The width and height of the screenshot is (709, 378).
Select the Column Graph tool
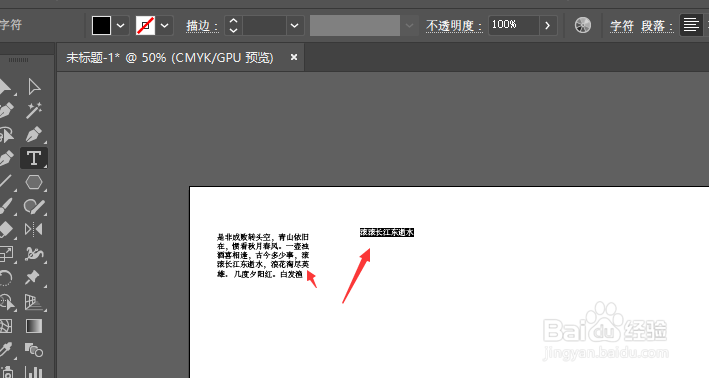pos(34,372)
